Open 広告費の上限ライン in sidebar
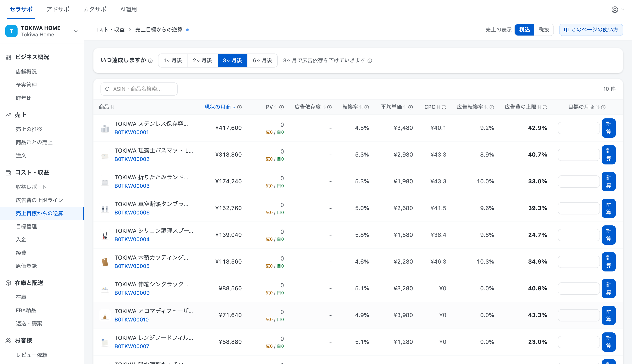The width and height of the screenshot is (632, 364). click(39, 200)
